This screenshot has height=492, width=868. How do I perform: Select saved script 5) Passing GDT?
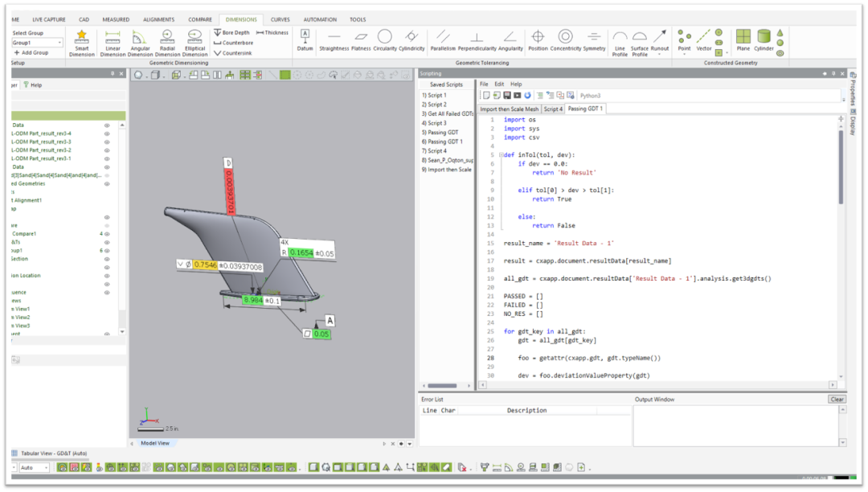(440, 133)
